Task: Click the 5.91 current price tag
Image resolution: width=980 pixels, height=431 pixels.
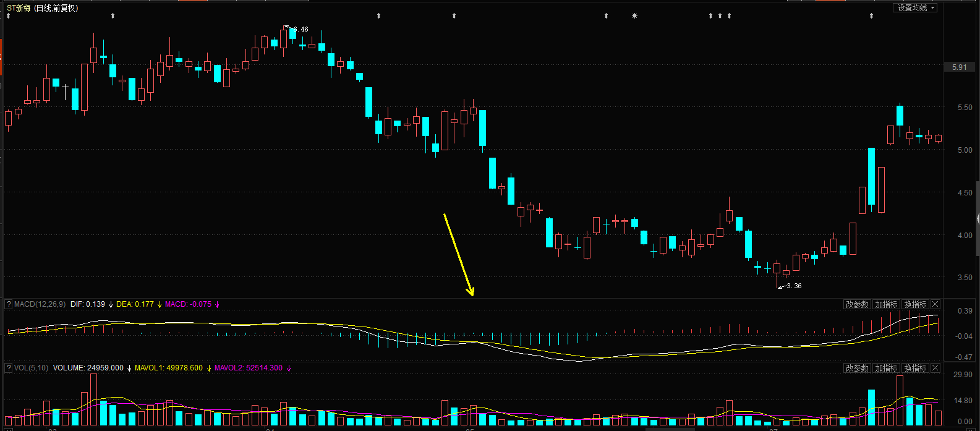Action: point(959,67)
